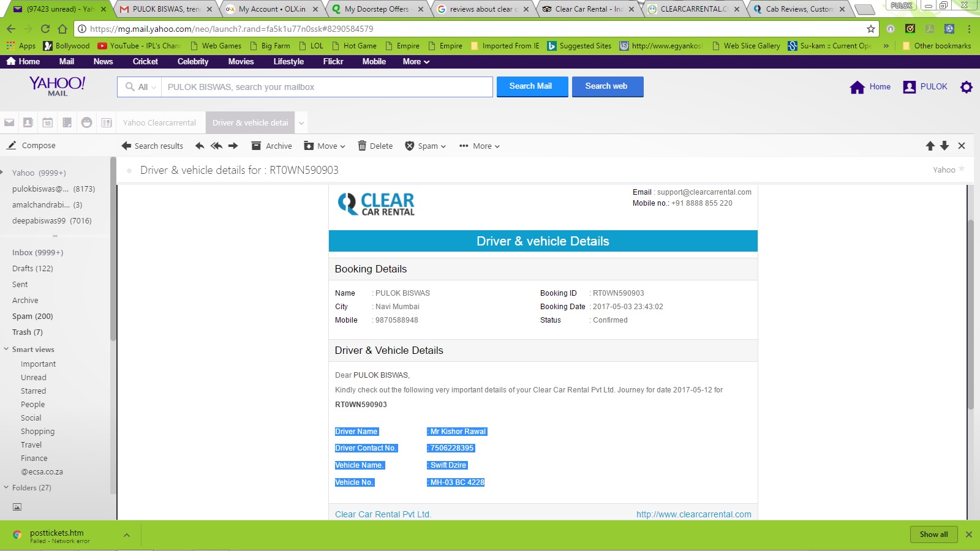The image size is (980, 551).
Task: Open Yahoo Mail settings gear
Action: coord(967,87)
